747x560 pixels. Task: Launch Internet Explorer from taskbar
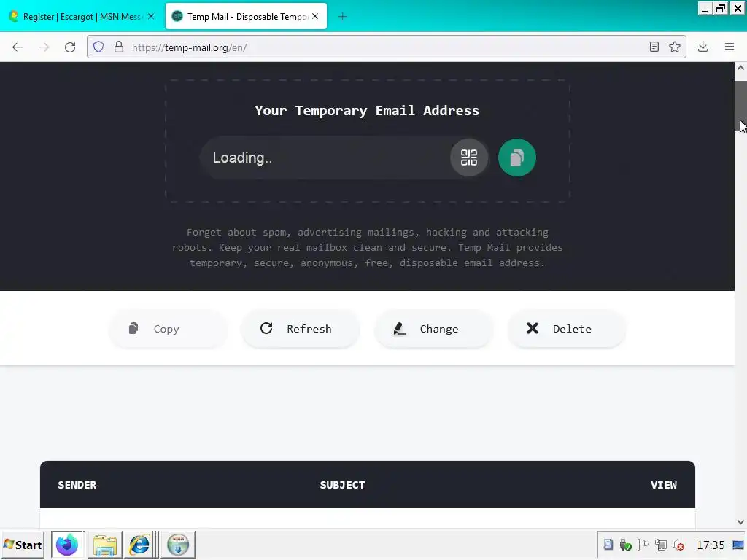(x=139, y=545)
